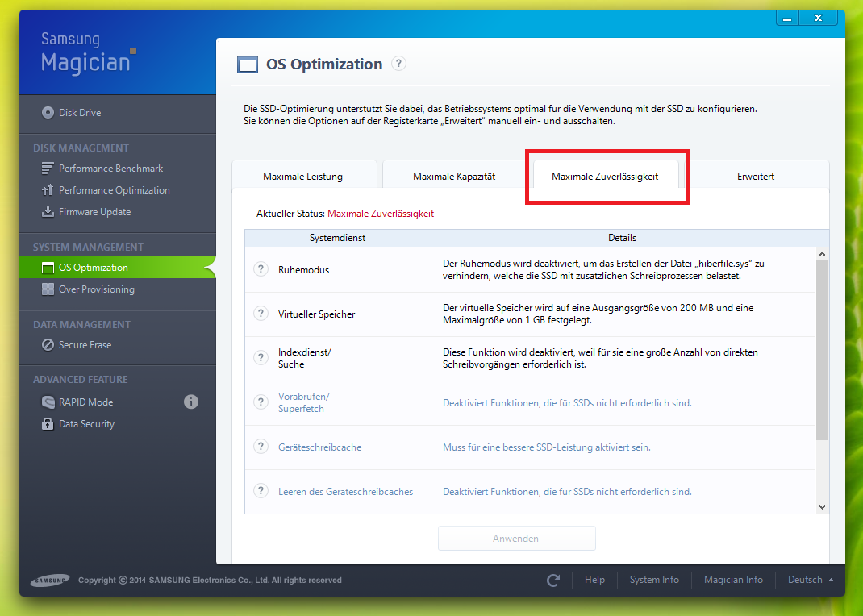
Task: Click Virtueller Speicher service name
Action: tap(316, 314)
